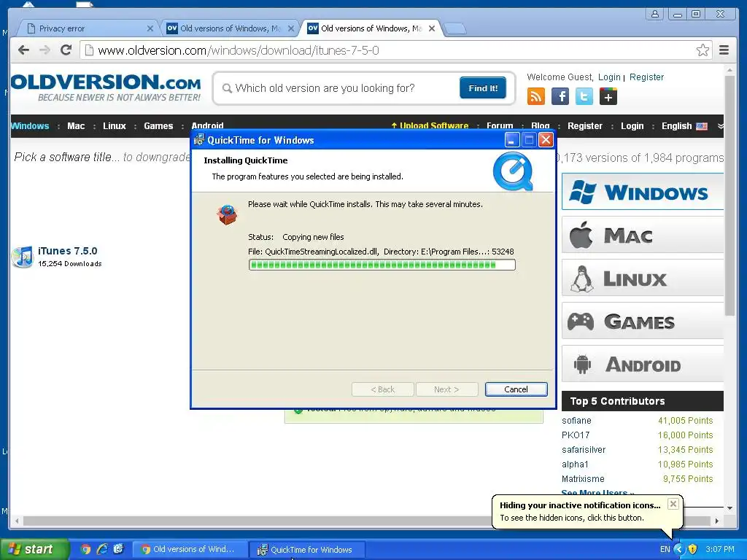Open the Windows menu item

pos(29,125)
